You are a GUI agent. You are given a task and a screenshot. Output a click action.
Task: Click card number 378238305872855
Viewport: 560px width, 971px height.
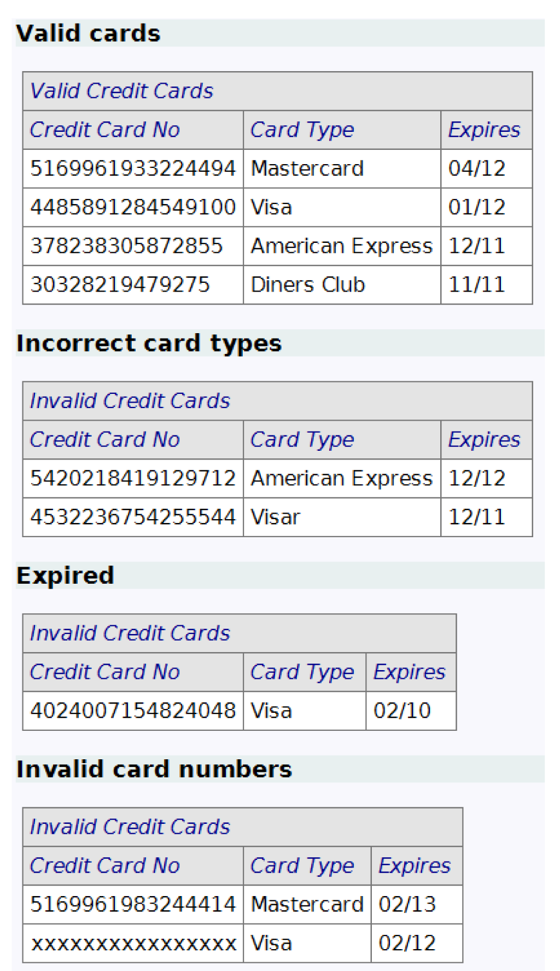click(126, 246)
